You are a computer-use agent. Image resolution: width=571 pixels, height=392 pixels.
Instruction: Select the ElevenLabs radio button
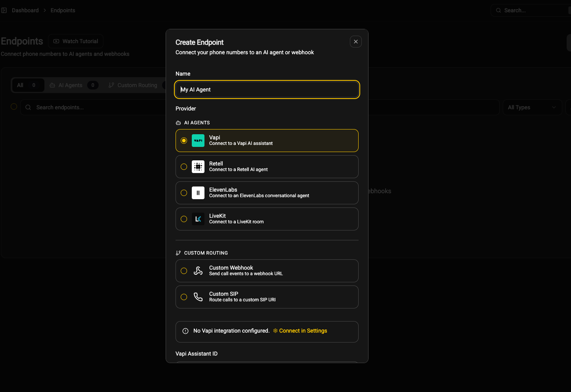tap(184, 193)
